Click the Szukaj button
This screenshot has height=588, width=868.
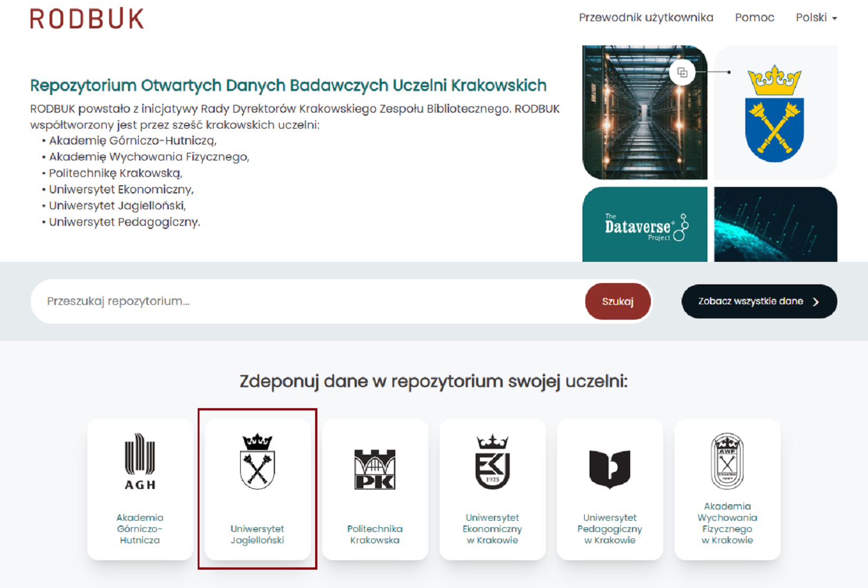pyautogui.click(x=617, y=301)
